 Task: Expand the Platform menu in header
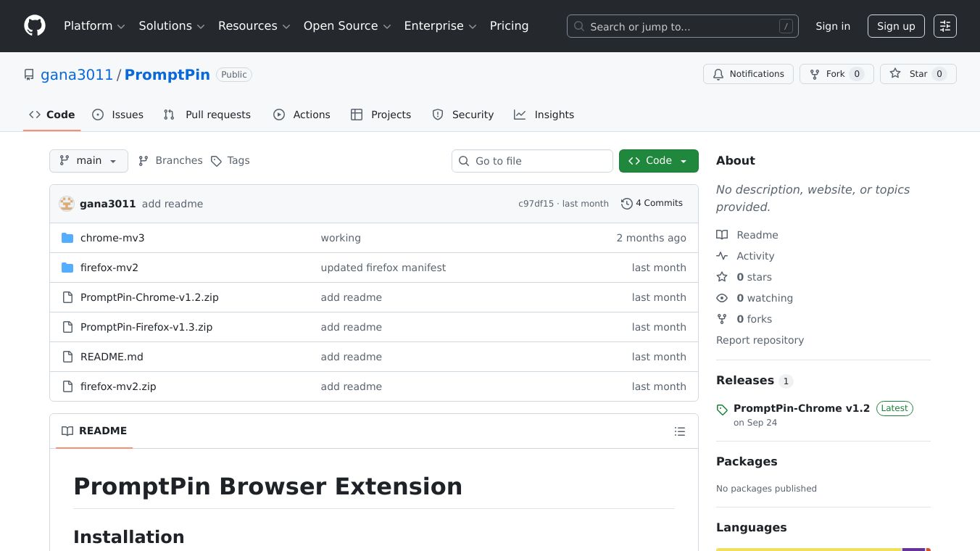coord(94,26)
